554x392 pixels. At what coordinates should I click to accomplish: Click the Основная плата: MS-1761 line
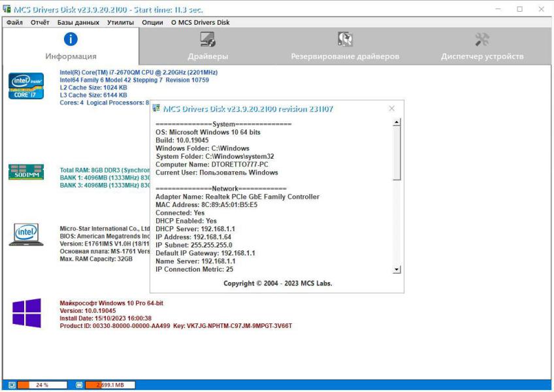[x=105, y=252]
